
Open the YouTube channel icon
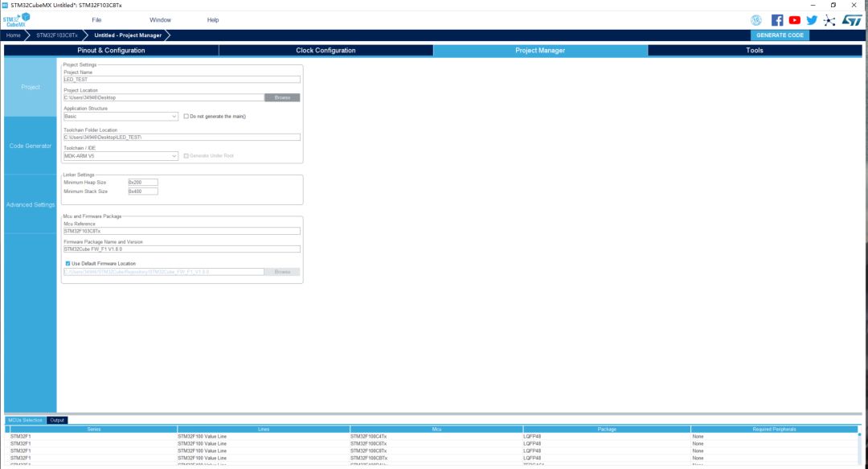click(794, 20)
